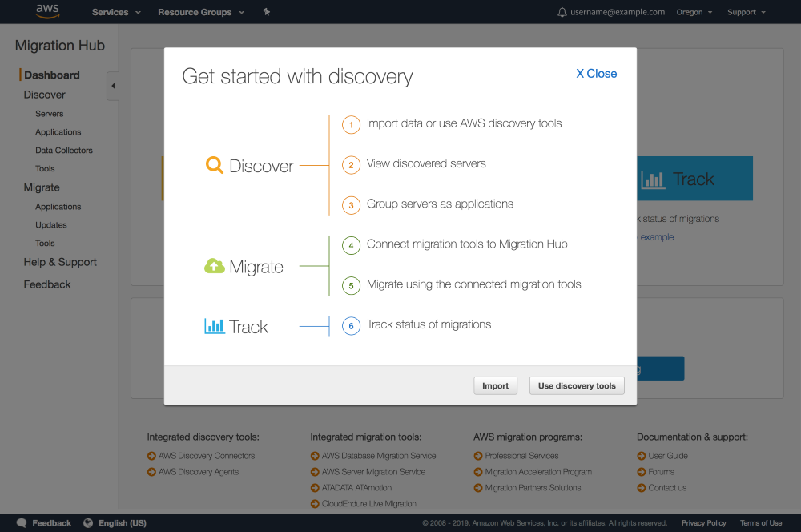Viewport: 801px width, 532px height.
Task: Click the globe language icon in footer
Action: (x=88, y=523)
